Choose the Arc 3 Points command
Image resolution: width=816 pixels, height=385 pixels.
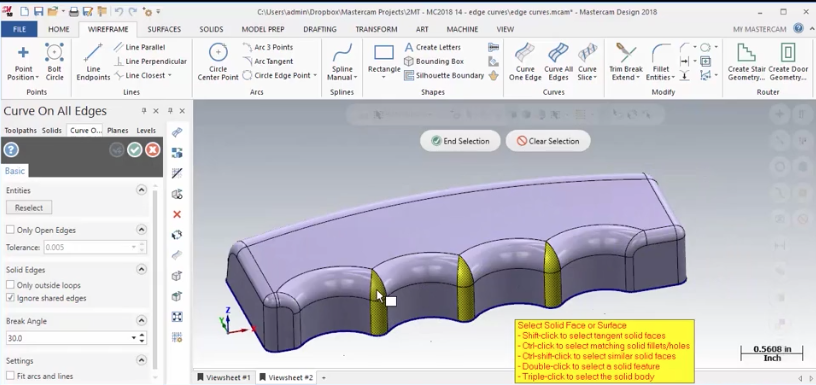268,47
